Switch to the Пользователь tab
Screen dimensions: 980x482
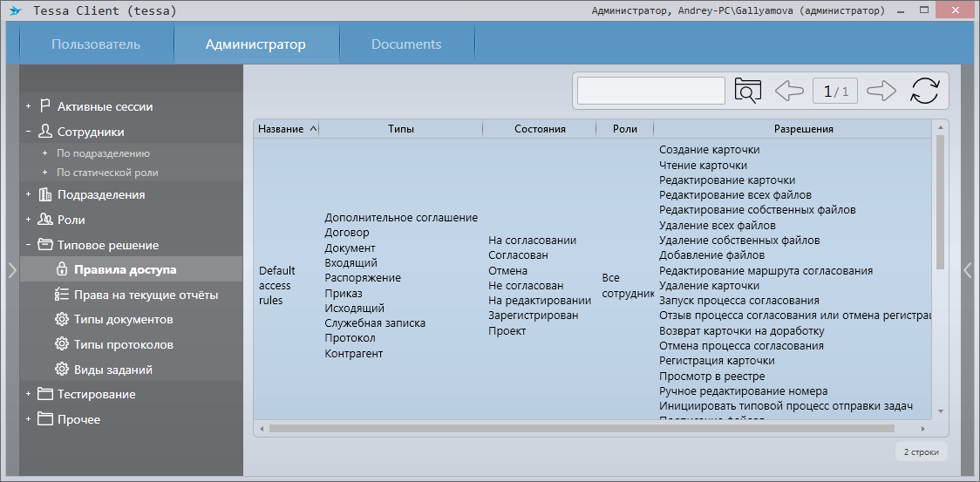96,44
